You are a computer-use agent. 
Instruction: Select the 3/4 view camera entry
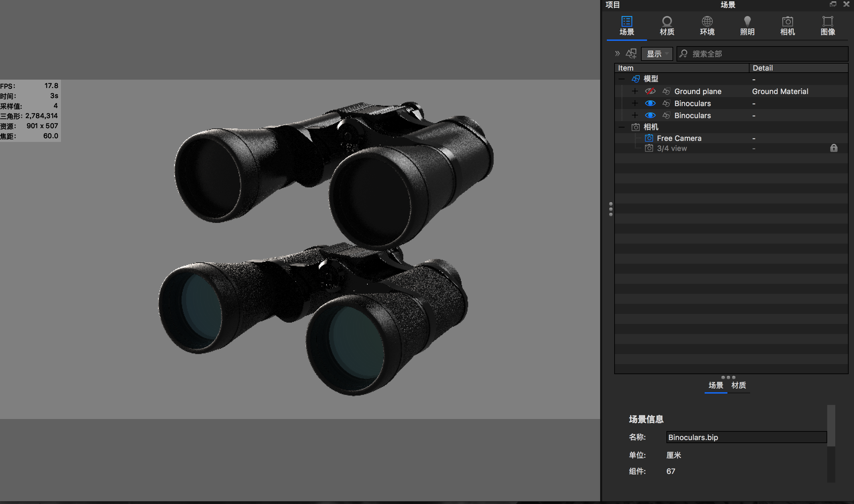click(671, 148)
